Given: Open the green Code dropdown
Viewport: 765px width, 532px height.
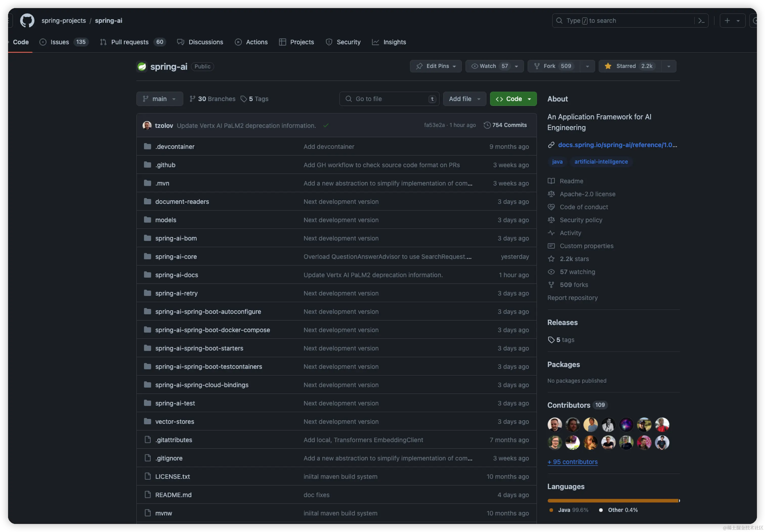Looking at the screenshot, I should coord(513,99).
